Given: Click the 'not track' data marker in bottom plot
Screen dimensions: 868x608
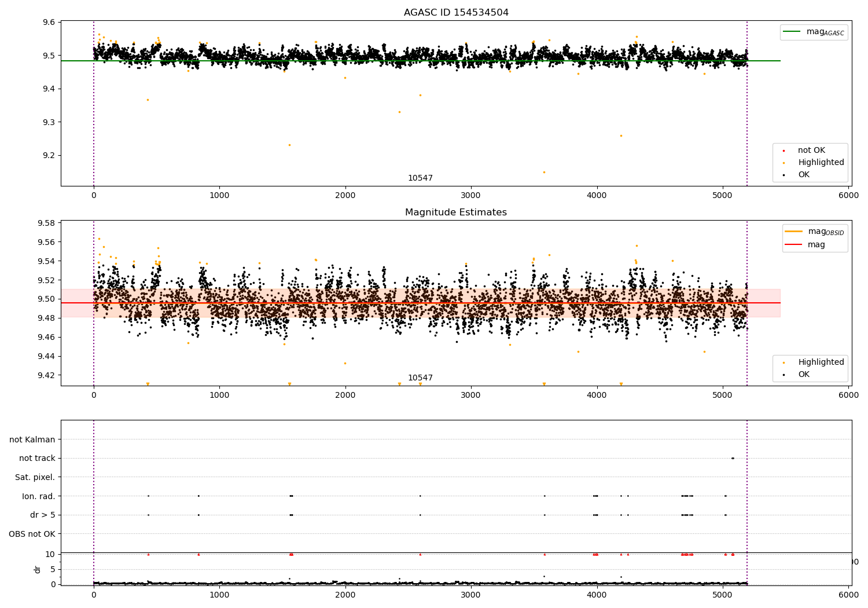Looking at the screenshot, I should 733,458.
